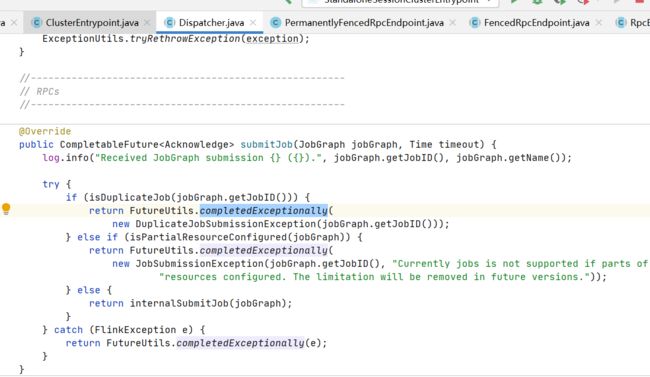Click the 'resources configured' string literal line

pyautogui.click(x=374, y=277)
